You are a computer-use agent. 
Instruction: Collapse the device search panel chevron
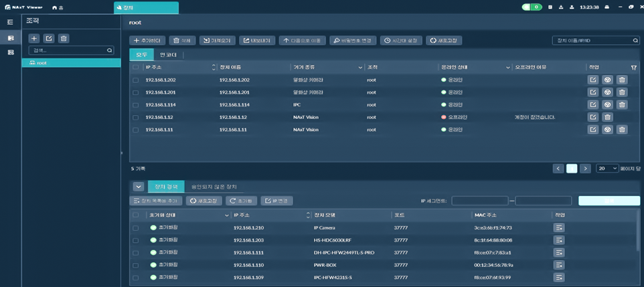point(138,187)
